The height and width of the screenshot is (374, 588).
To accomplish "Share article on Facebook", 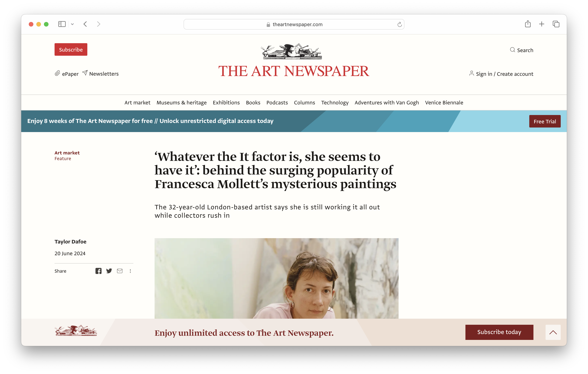I will (x=98, y=271).
